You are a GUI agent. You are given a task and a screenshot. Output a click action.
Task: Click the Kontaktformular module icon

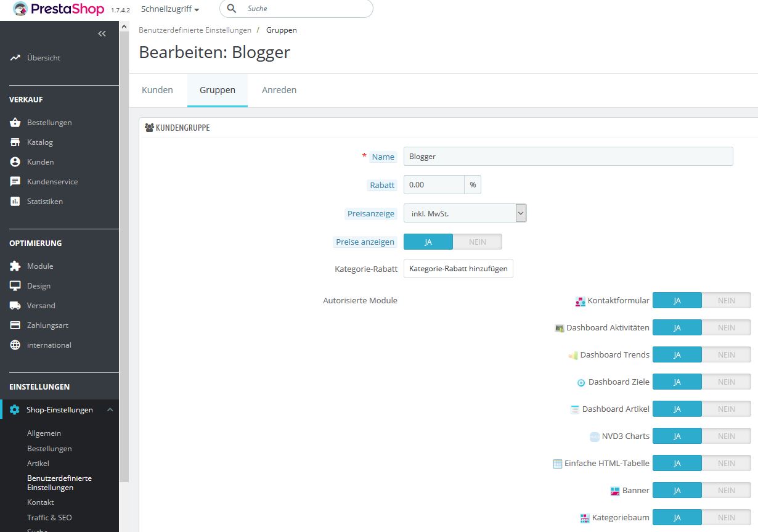580,301
